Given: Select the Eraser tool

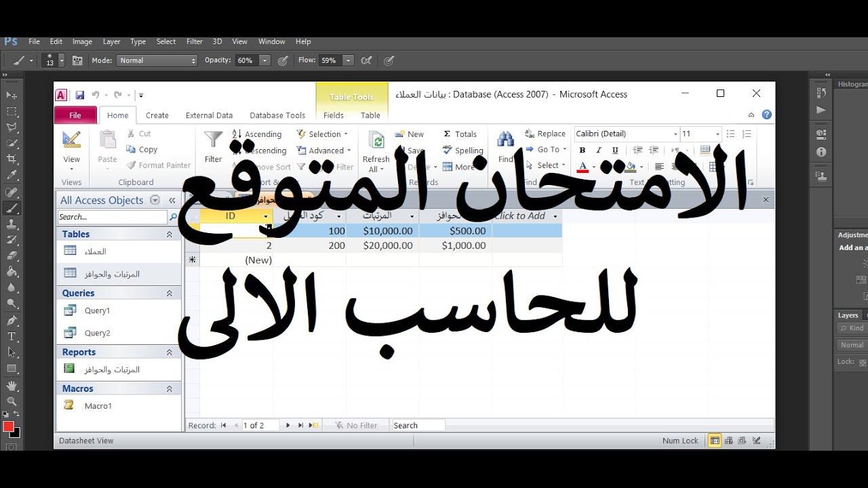Looking at the screenshot, I should pyautogui.click(x=12, y=256).
